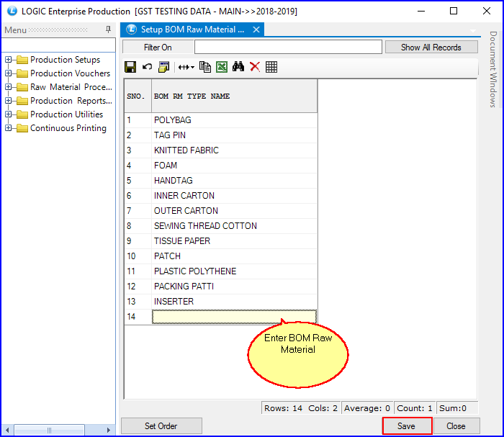This screenshot has width=504, height=437.
Task: Open the Document Windows side tab
Action: 493,69
